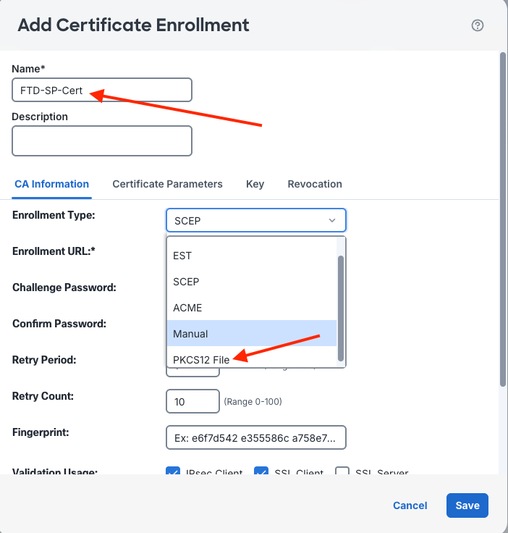This screenshot has height=533, width=508.
Task: Open the Revocation tab
Action: pyautogui.click(x=315, y=184)
